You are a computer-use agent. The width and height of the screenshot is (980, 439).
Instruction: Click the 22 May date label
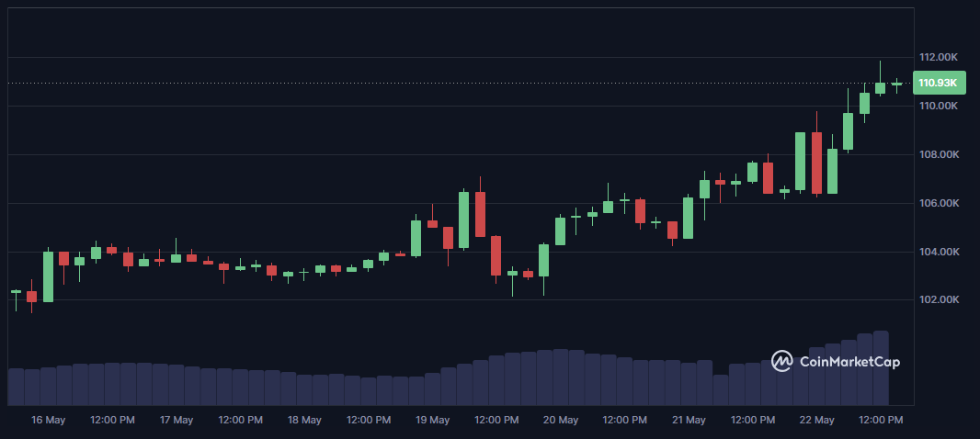point(817,421)
